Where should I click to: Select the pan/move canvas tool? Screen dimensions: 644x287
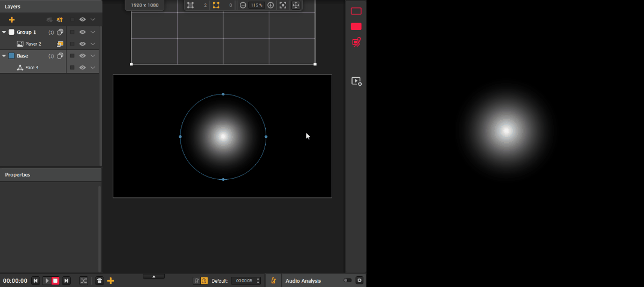tap(296, 5)
